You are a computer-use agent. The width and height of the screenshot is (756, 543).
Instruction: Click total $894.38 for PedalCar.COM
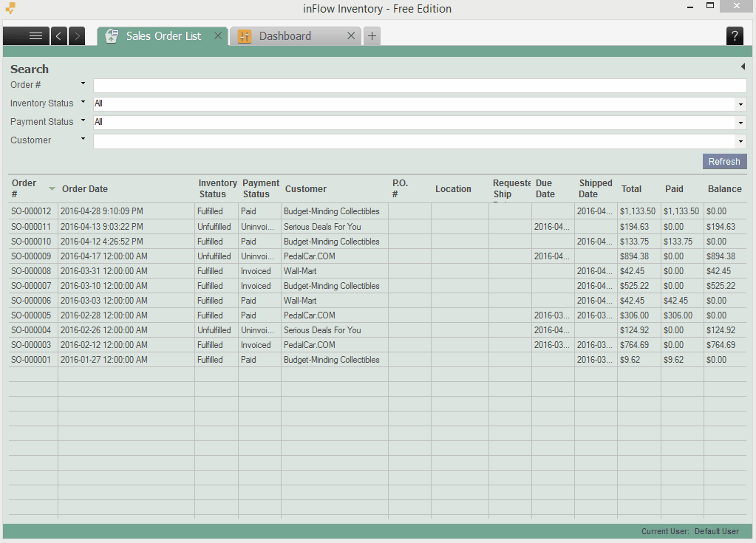click(x=634, y=256)
